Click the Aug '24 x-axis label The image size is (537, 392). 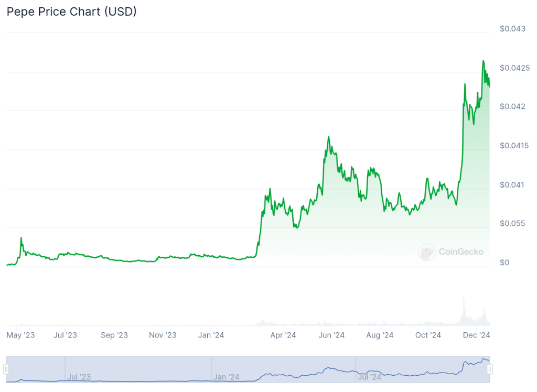380,335
